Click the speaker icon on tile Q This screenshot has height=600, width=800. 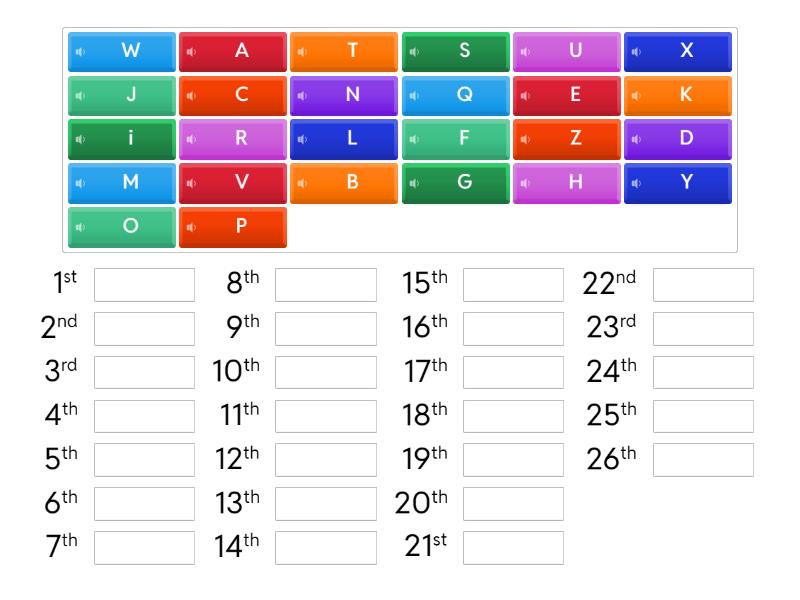416,96
